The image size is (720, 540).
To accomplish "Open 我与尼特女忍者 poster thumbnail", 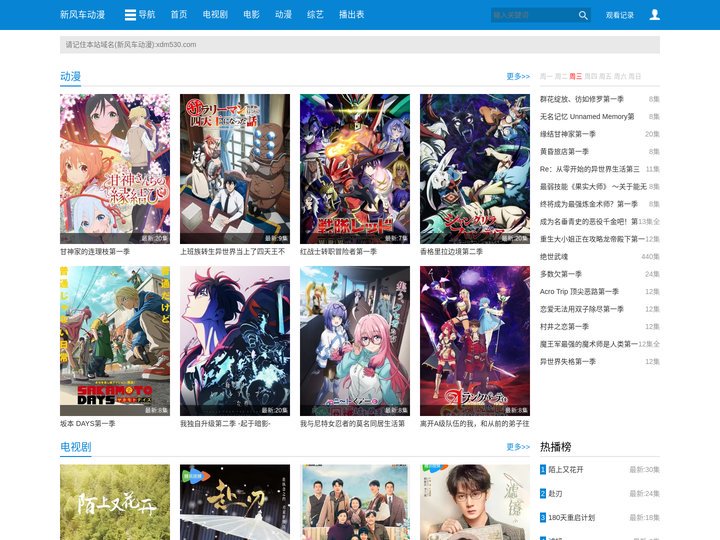I will 355,341.
